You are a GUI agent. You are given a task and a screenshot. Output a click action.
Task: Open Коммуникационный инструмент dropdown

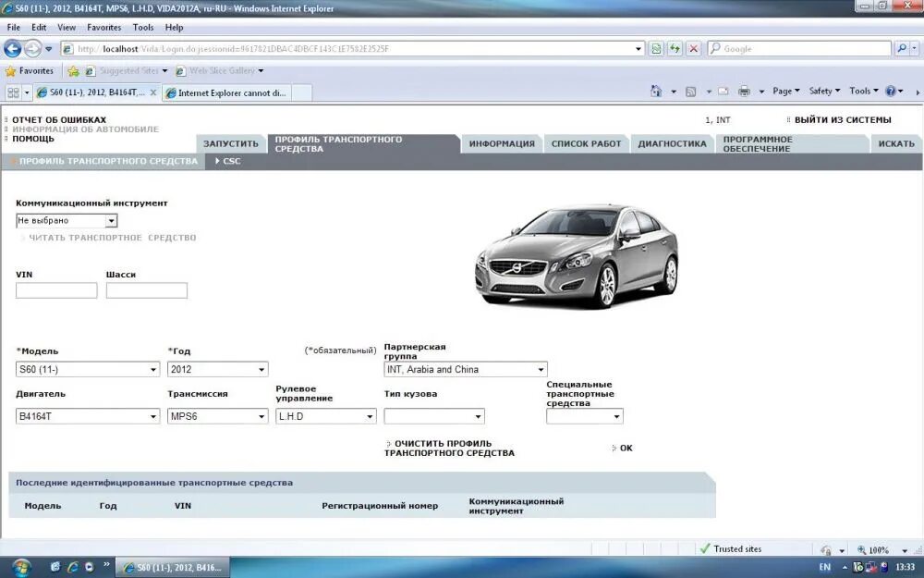click(67, 221)
